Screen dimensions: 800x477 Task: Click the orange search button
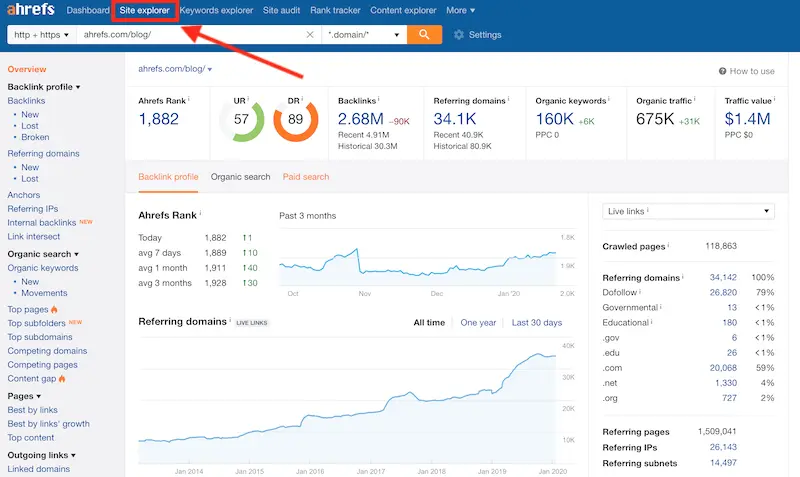425,35
